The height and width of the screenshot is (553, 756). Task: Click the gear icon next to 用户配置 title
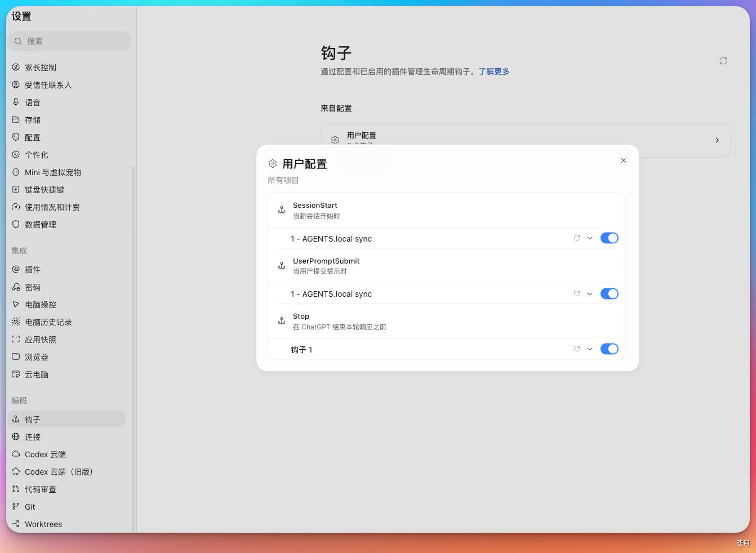[x=273, y=164]
